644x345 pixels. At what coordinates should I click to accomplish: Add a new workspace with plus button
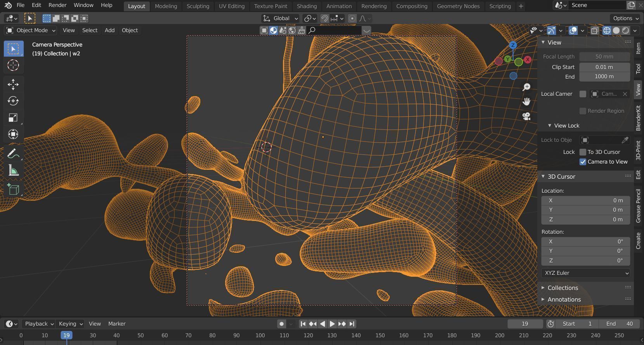click(521, 6)
